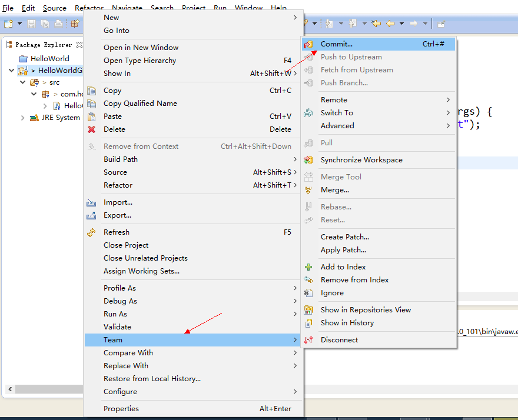The height and width of the screenshot is (420, 518).
Task: Choose Commit... from Team submenu
Action: point(378,44)
